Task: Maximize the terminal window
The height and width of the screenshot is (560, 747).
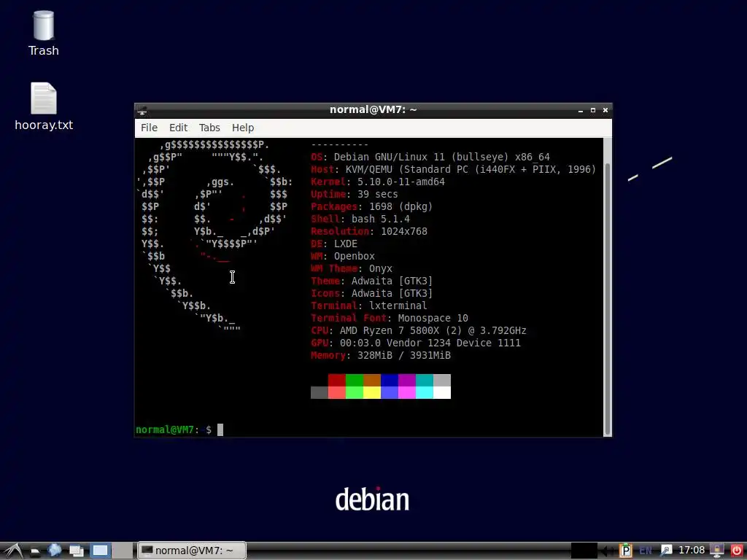Action: pos(593,110)
